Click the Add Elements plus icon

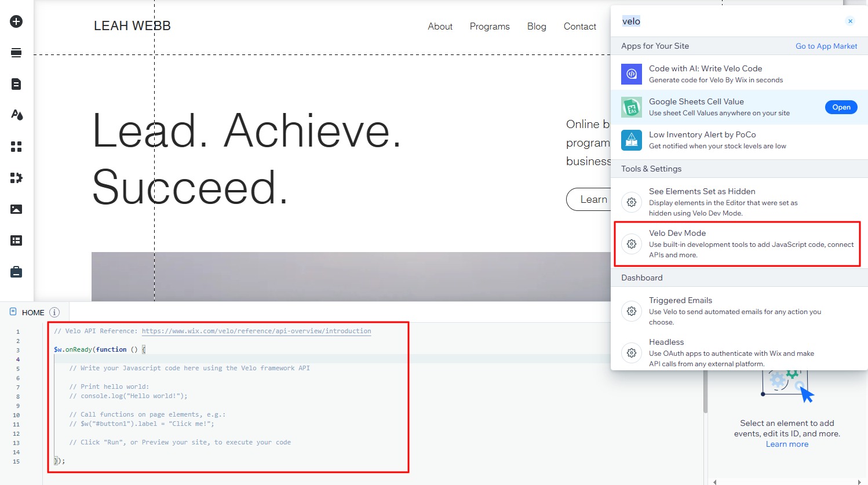tap(16, 21)
